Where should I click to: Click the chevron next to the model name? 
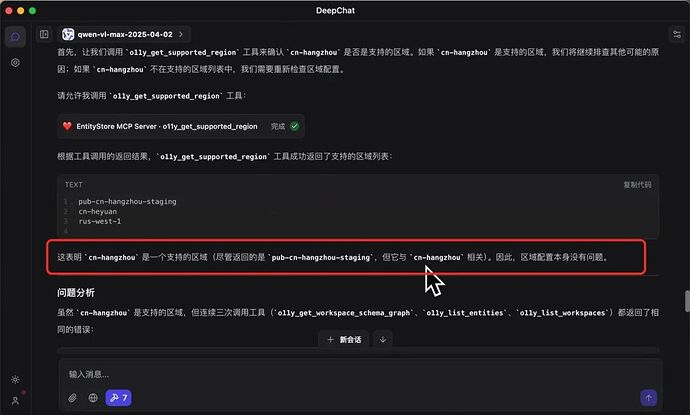181,34
